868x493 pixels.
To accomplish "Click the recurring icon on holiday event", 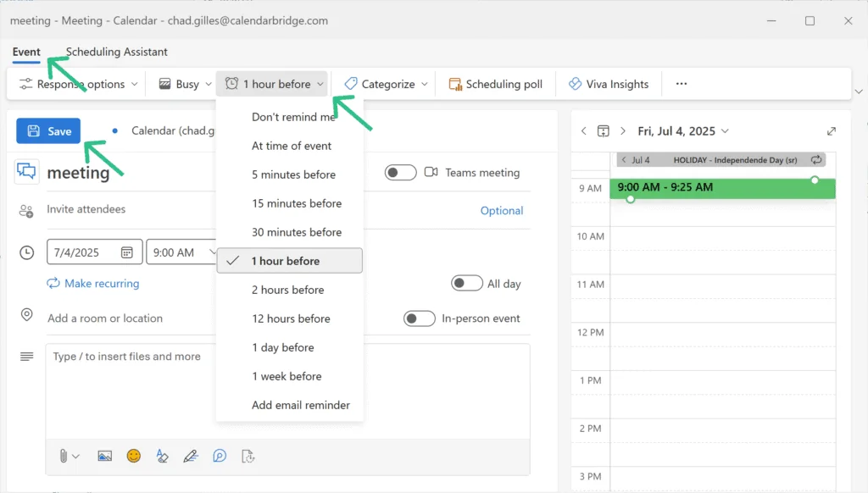I will pyautogui.click(x=816, y=160).
